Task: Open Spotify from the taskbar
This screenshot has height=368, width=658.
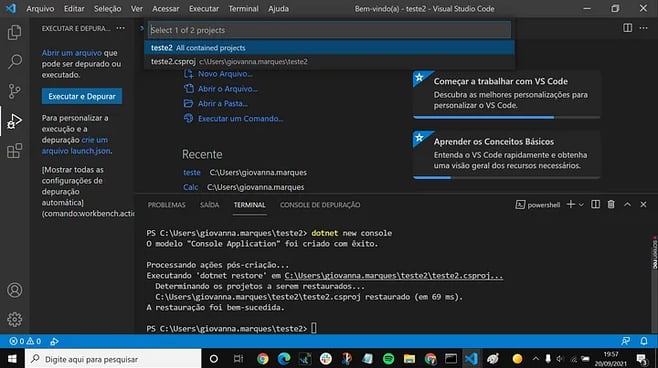Action: tap(389, 359)
